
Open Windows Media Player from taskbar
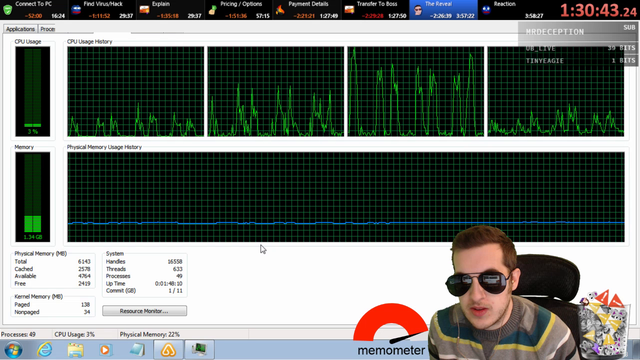105,350
